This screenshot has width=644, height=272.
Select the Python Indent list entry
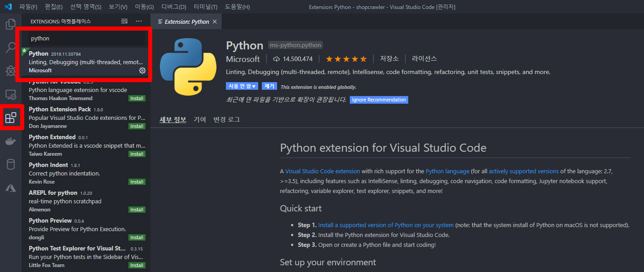tap(85, 173)
